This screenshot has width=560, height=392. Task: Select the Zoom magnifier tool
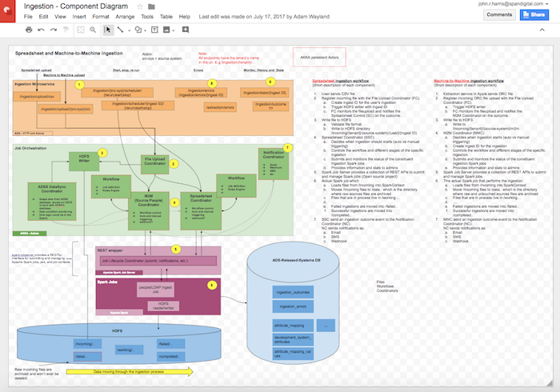click(93, 30)
